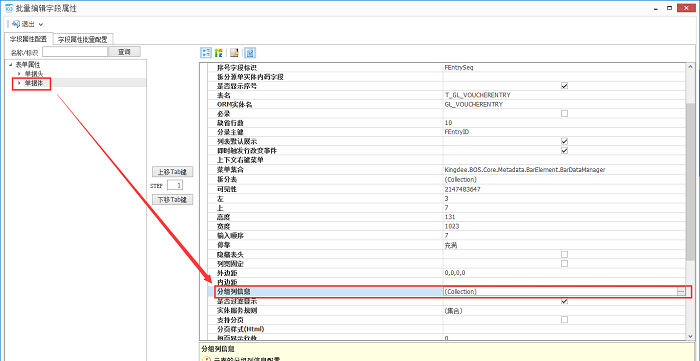Viewport: 700px width, 361px height.
Task: Toggle 是否过滤显示 checkbox
Action: (x=564, y=301)
